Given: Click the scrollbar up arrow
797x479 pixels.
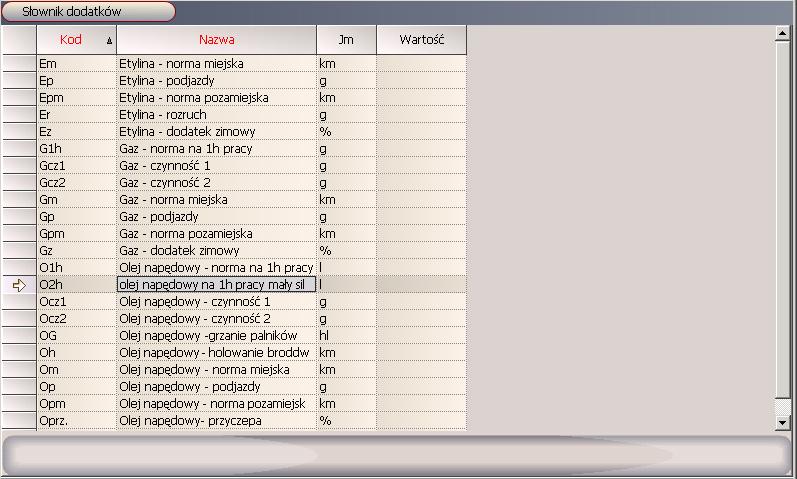Looking at the screenshot, I should 782,34.
